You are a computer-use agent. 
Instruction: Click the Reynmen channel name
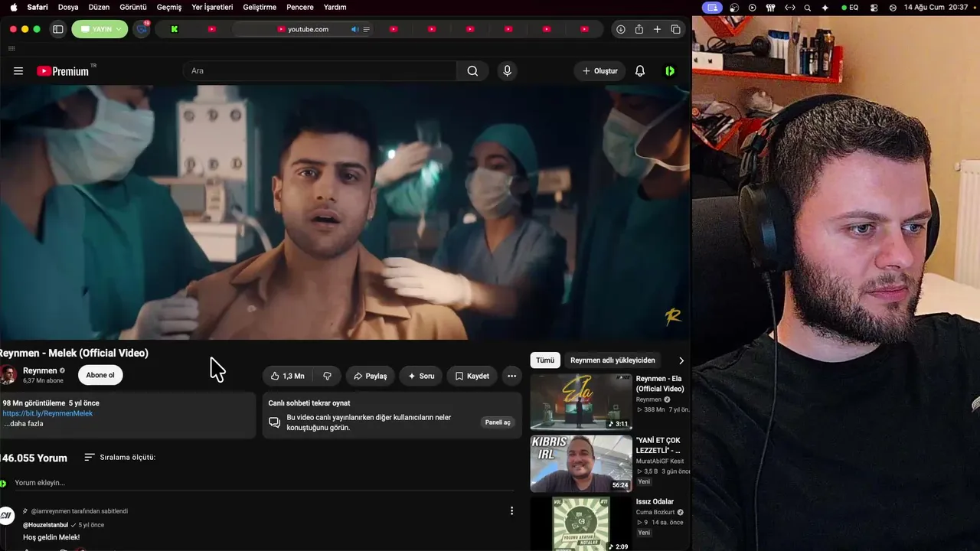click(x=40, y=370)
